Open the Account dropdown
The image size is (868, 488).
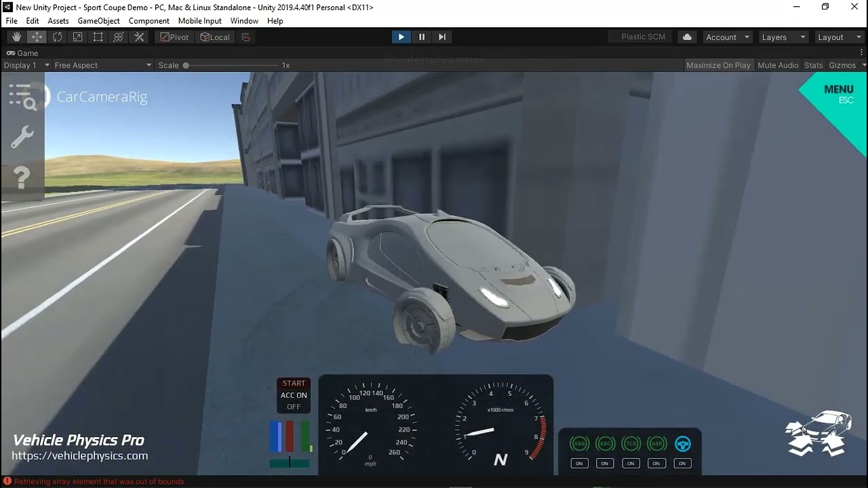pyautogui.click(x=728, y=37)
